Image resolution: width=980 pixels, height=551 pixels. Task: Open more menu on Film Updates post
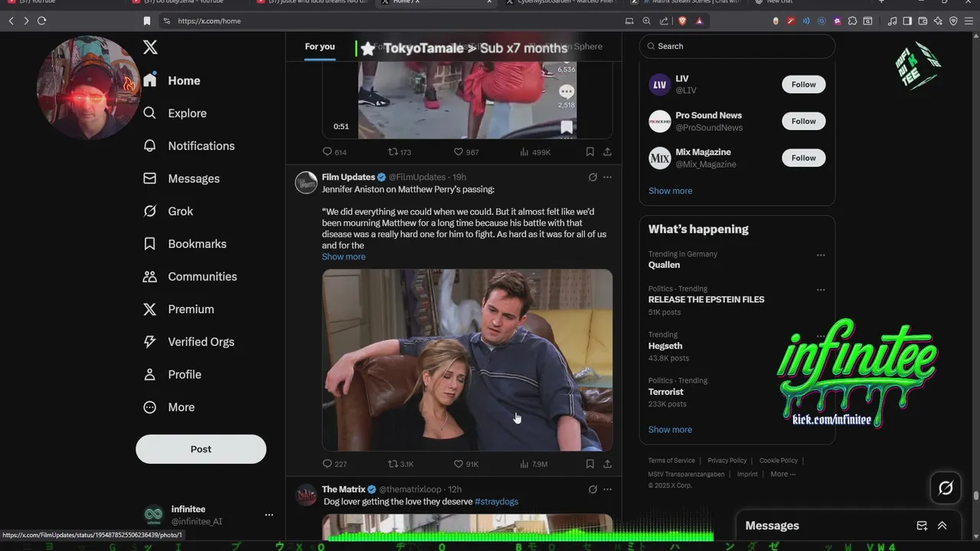(607, 177)
